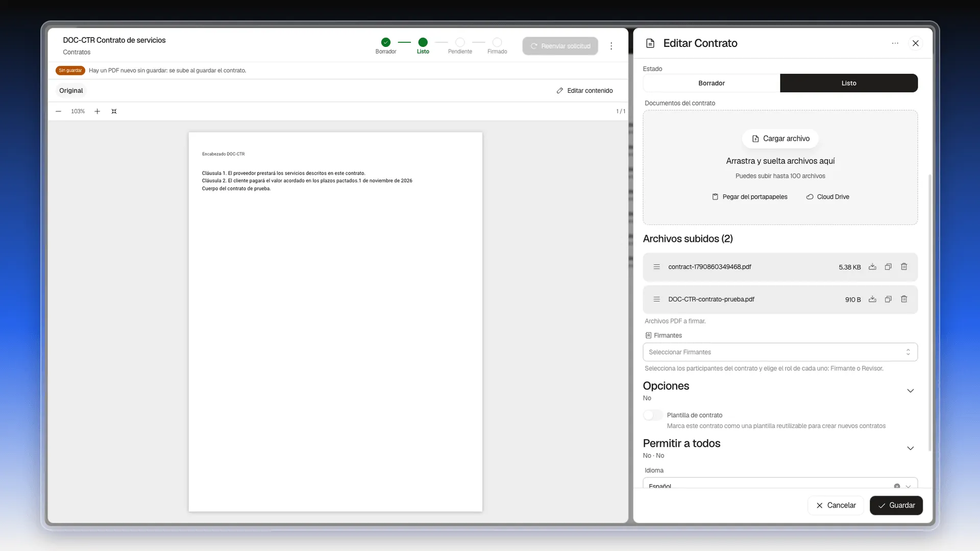
Task: Save the contract with Guardar
Action: tap(896, 506)
